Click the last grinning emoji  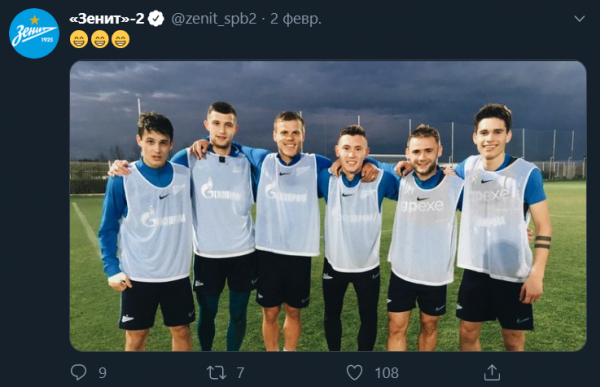pyautogui.click(x=121, y=39)
